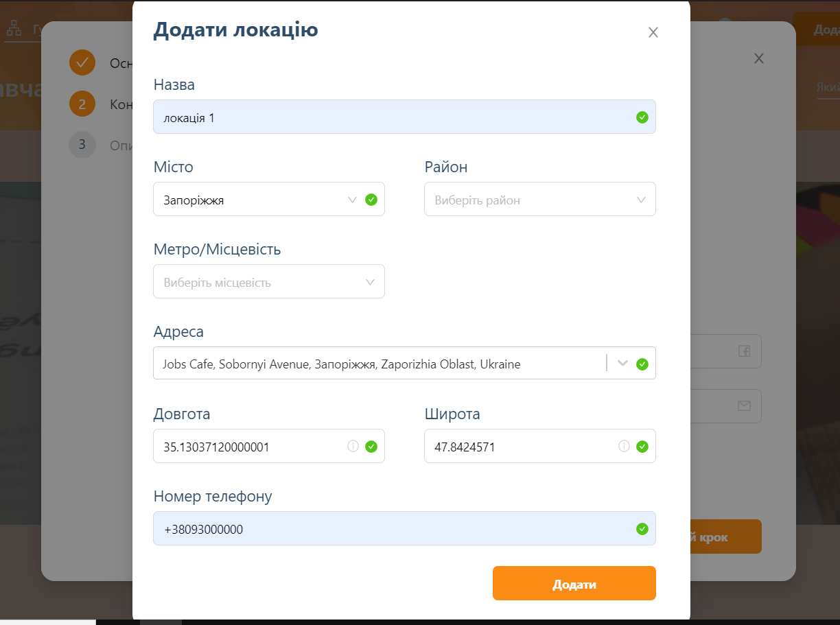Click step 3 circle in background wizard

[82, 145]
